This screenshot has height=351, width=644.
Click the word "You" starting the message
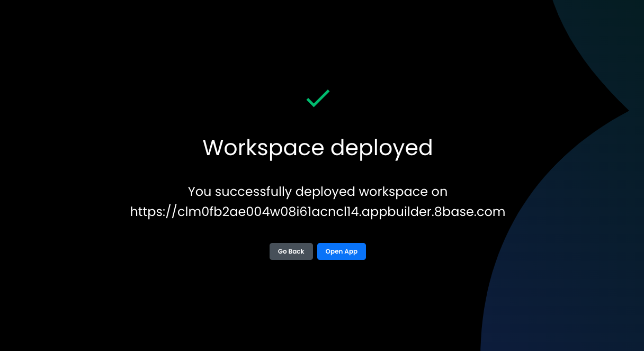[x=200, y=191]
